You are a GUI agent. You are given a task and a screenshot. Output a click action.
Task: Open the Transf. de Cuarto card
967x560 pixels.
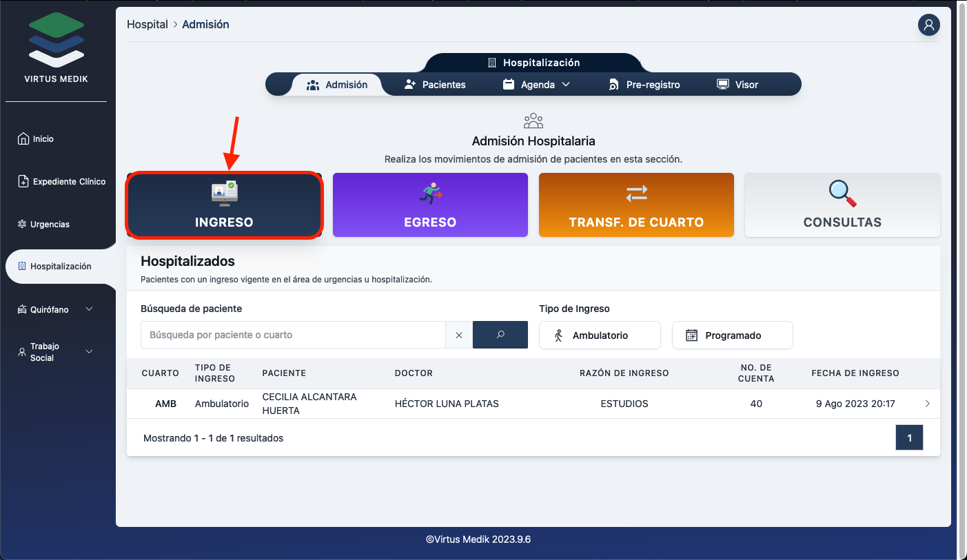[x=636, y=205]
